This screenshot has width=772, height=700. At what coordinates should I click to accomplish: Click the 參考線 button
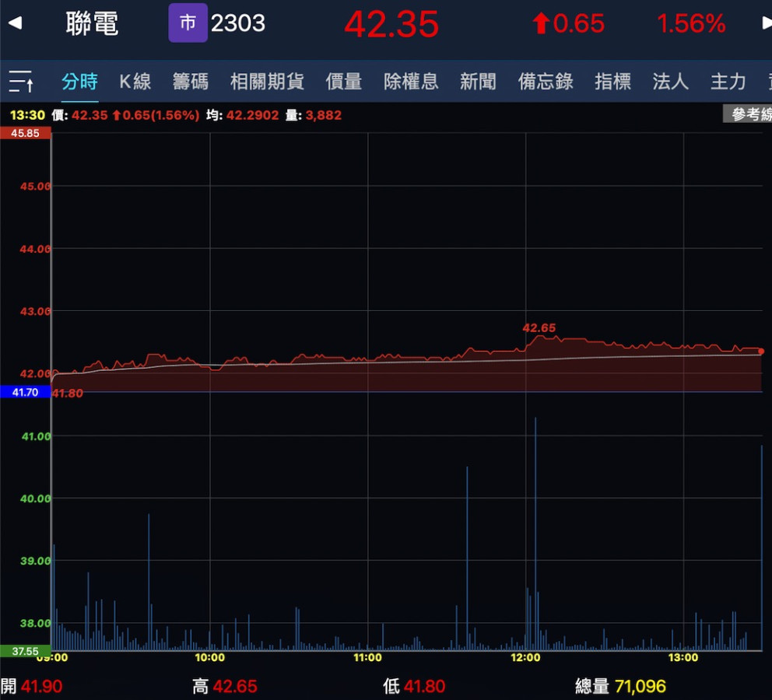(747, 114)
